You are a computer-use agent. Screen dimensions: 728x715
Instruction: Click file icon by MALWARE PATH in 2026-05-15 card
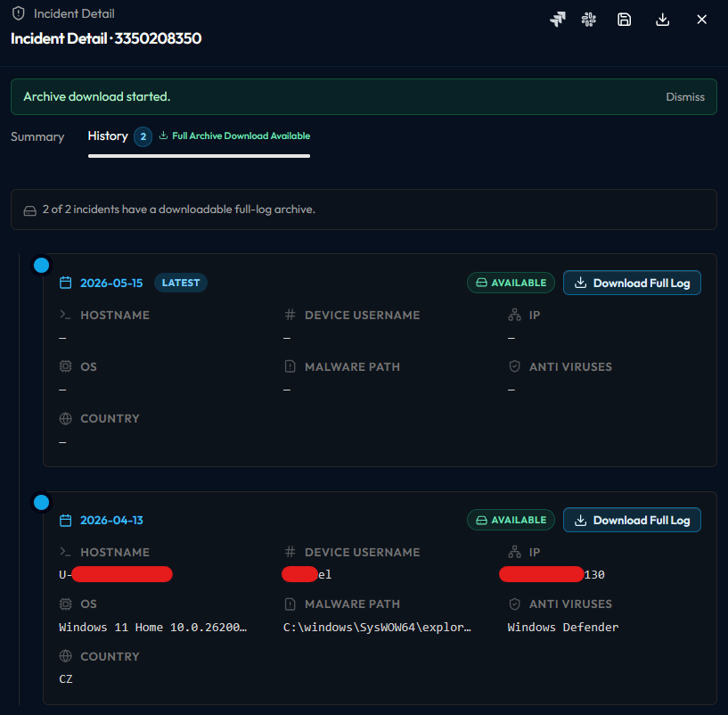[x=290, y=366]
